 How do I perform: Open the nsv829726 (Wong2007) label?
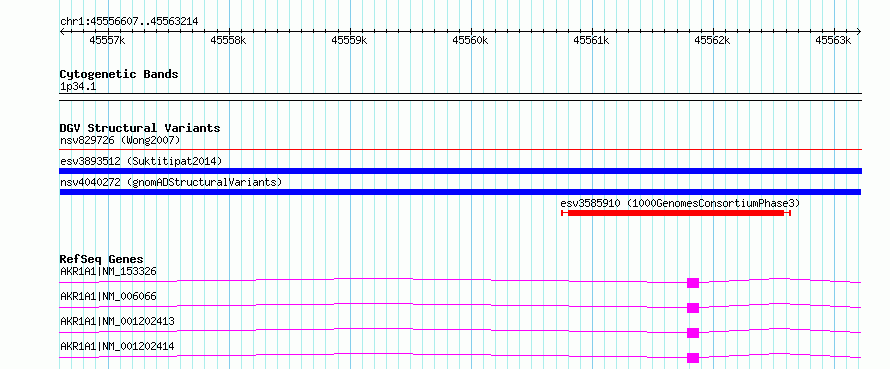120,140
